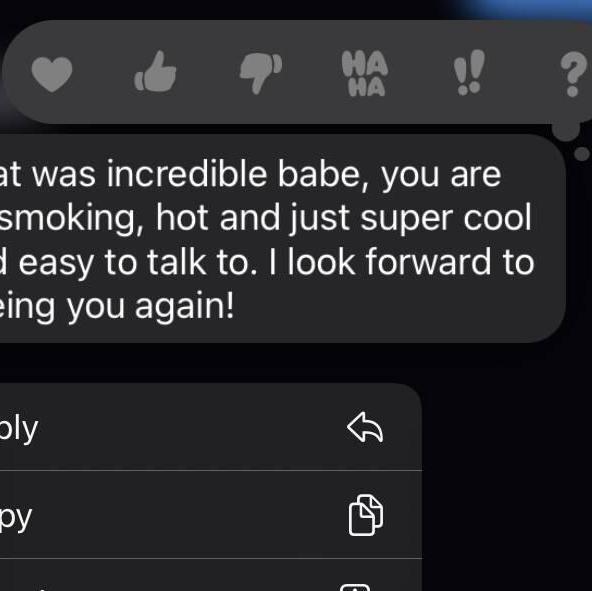Image resolution: width=592 pixels, height=591 pixels.
Task: React with the heart tapback
Action: [52, 74]
